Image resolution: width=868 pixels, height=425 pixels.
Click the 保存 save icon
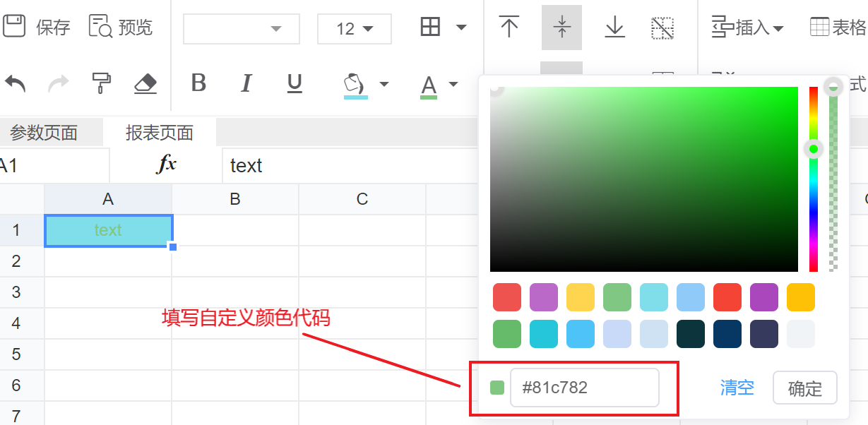click(14, 27)
